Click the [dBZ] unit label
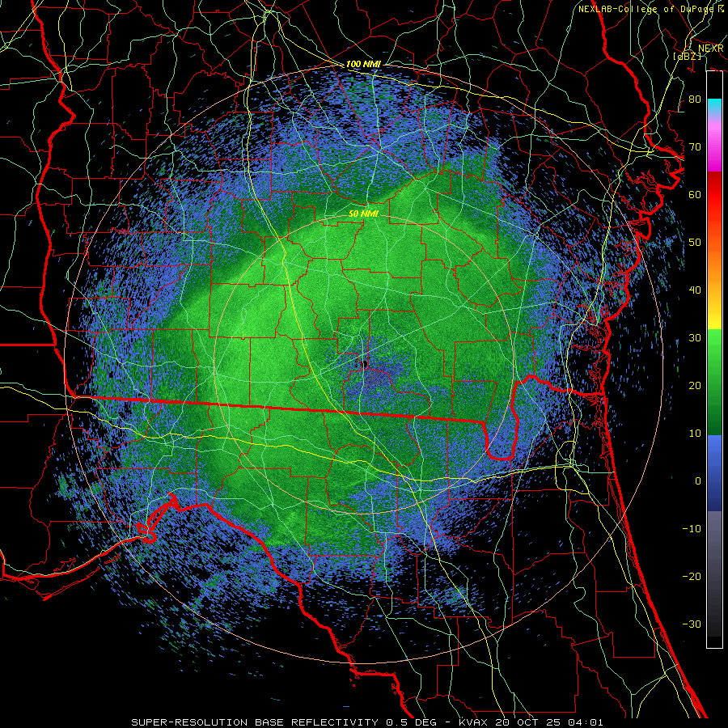Image resolution: width=728 pixels, height=728 pixels. click(x=688, y=56)
